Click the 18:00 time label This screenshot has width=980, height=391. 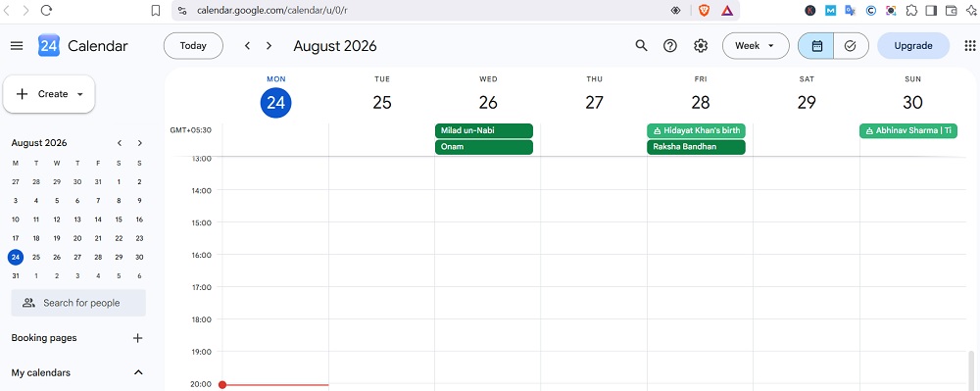(x=201, y=319)
